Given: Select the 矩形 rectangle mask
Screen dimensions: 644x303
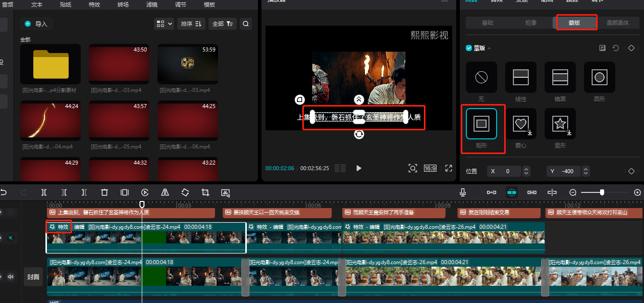Looking at the screenshot, I should [x=481, y=123].
